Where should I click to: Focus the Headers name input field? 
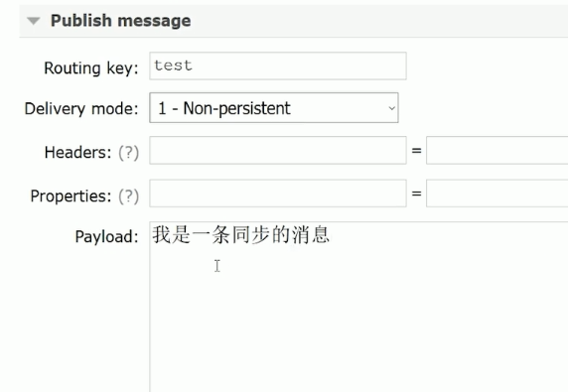pyautogui.click(x=278, y=150)
